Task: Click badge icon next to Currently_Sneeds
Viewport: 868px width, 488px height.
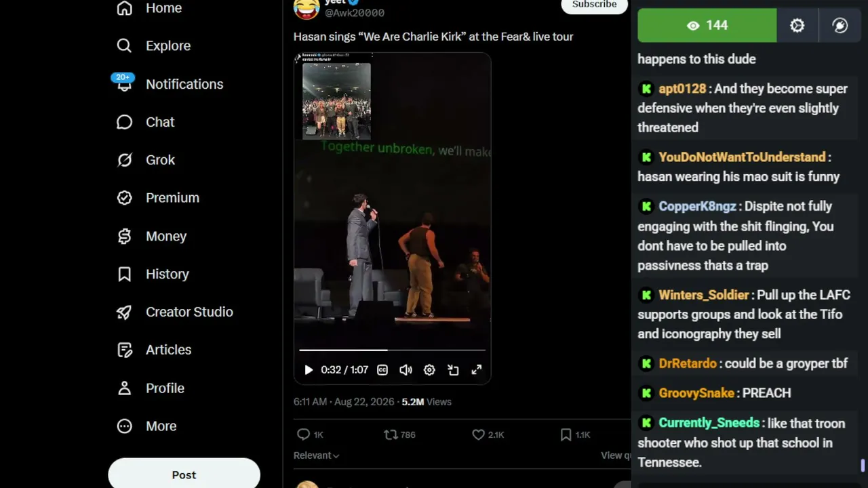Action: click(646, 423)
